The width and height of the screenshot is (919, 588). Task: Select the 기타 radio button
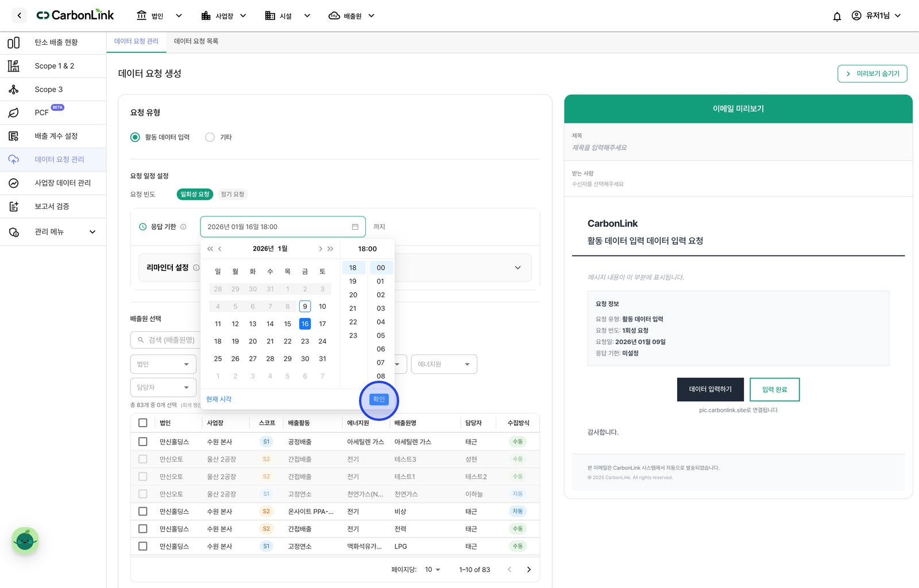tap(210, 137)
